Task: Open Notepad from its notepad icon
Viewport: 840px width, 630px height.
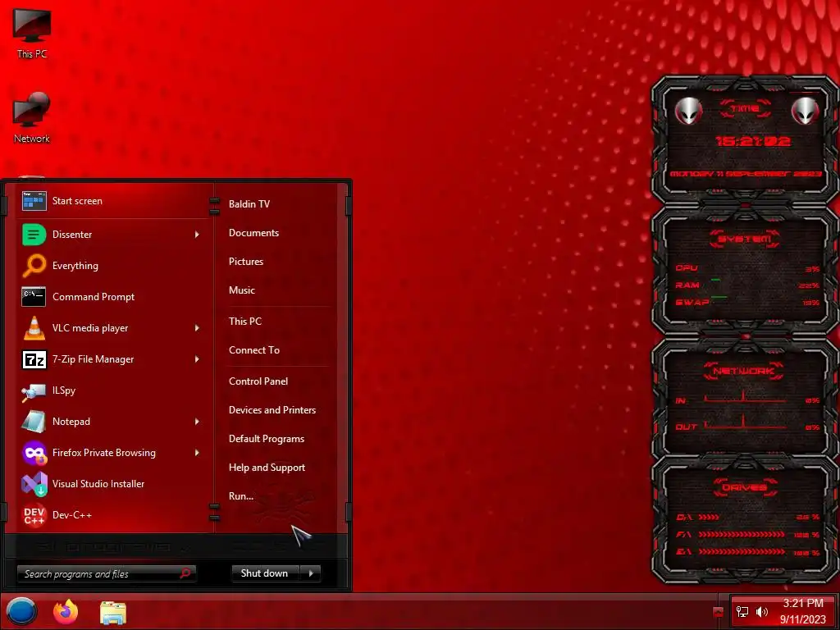Action: [33, 422]
